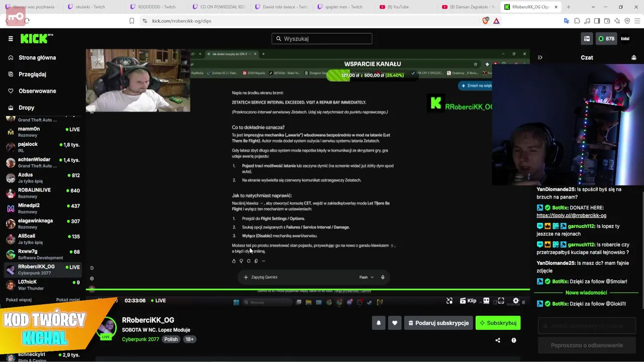
Task: Click the kick.com address bar URL
Action: [182, 21]
